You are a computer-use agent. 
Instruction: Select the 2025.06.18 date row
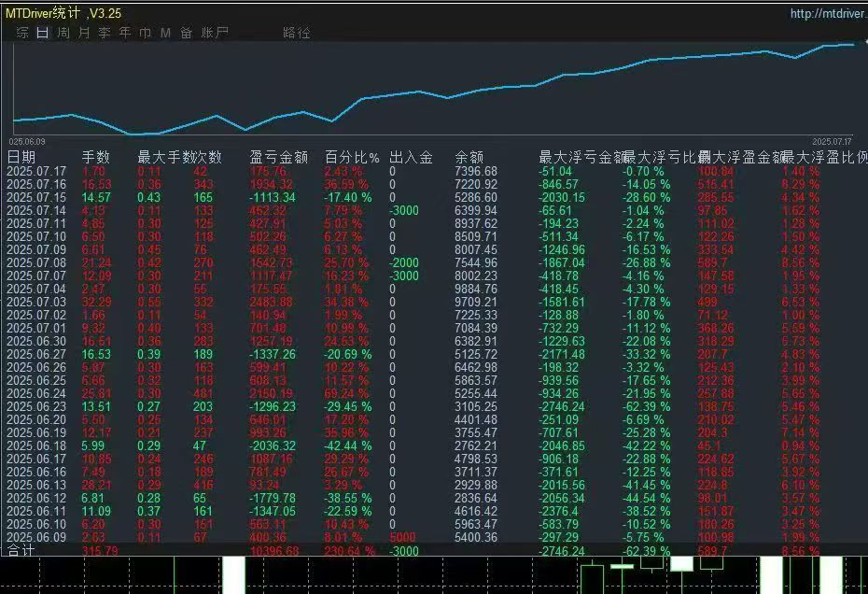click(x=36, y=446)
